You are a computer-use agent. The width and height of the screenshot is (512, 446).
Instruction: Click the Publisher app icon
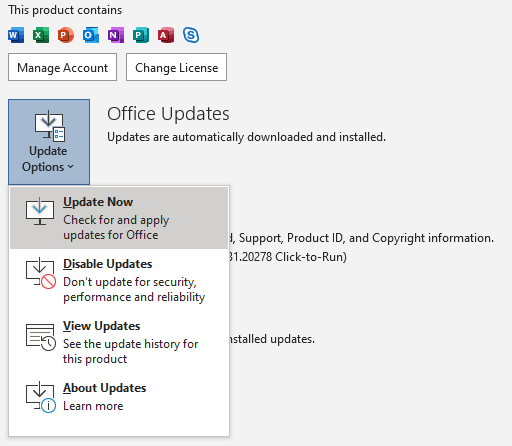tap(141, 35)
